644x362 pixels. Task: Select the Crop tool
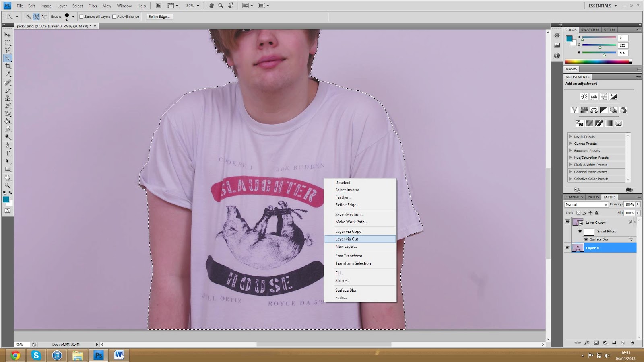[7, 66]
